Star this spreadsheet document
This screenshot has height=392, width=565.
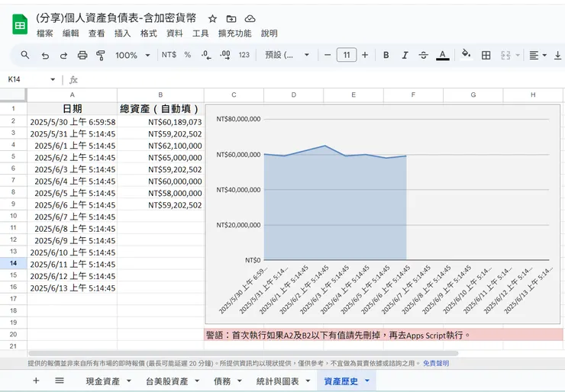coord(212,18)
